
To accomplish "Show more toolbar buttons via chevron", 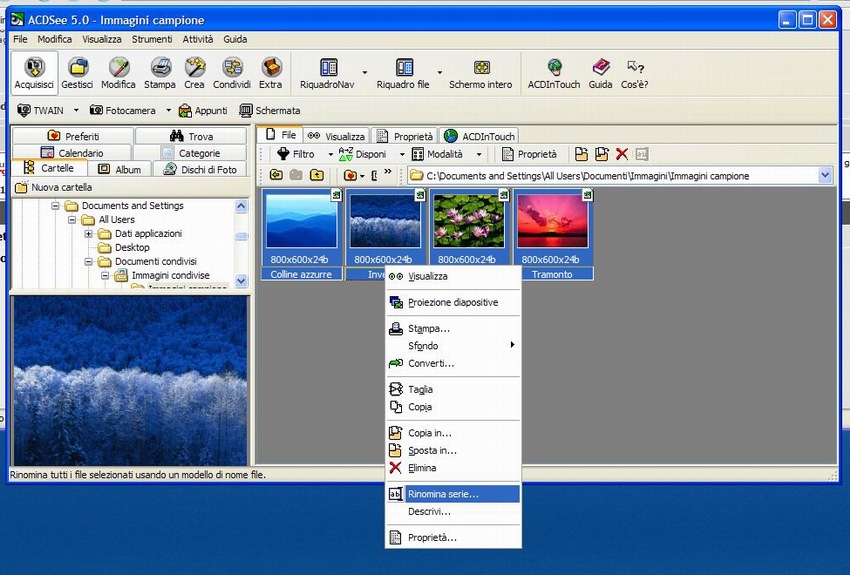I will point(388,172).
